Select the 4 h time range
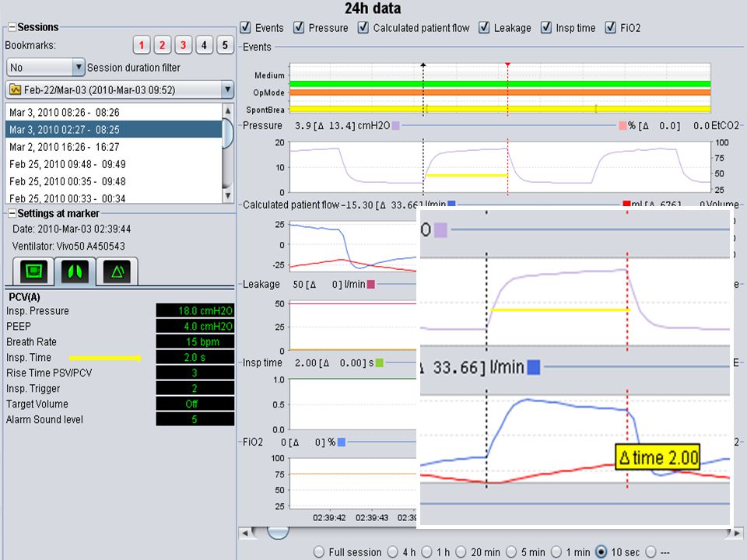Viewport: 747px width, 560px height. coord(392,552)
